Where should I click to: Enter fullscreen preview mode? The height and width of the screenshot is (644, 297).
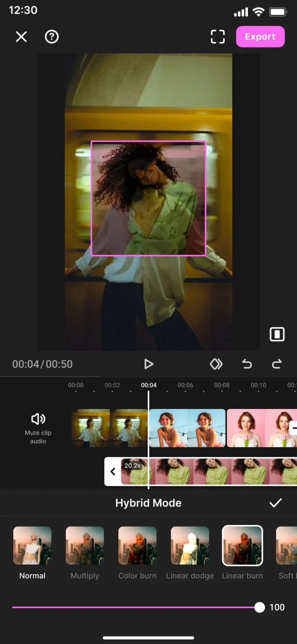(x=218, y=37)
